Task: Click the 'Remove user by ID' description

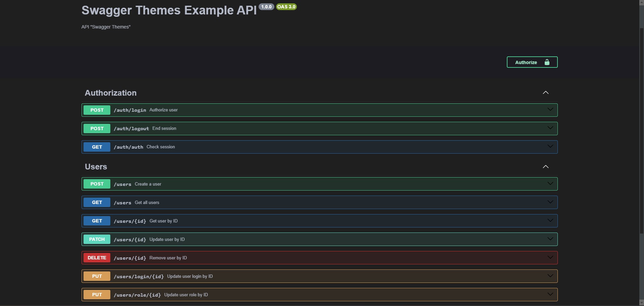Action: (168, 258)
